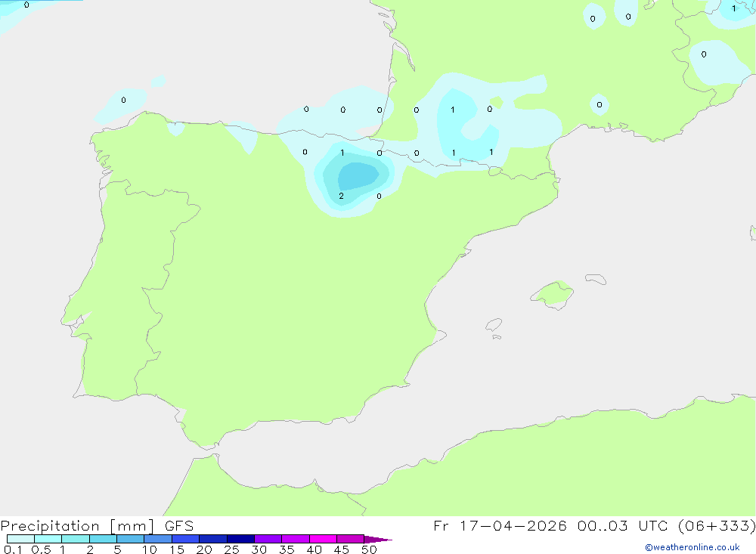This screenshot has height=554, width=756.
Task: Pick the 1–2 mm legend color box
Action: (x=75, y=539)
